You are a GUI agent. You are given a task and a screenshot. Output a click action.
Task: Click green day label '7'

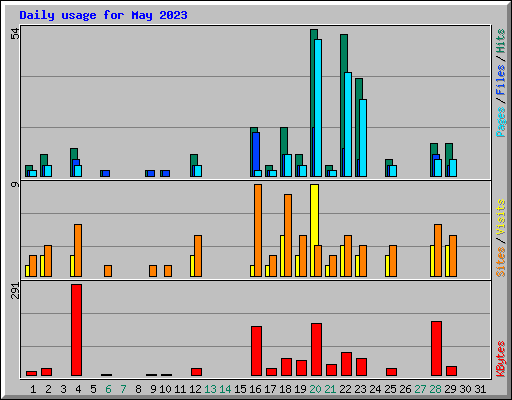(123, 389)
